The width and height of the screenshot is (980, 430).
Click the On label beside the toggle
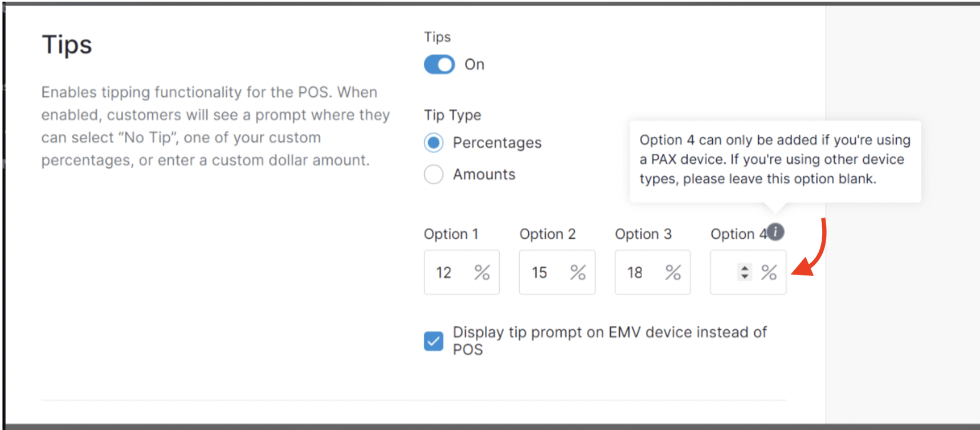474,64
